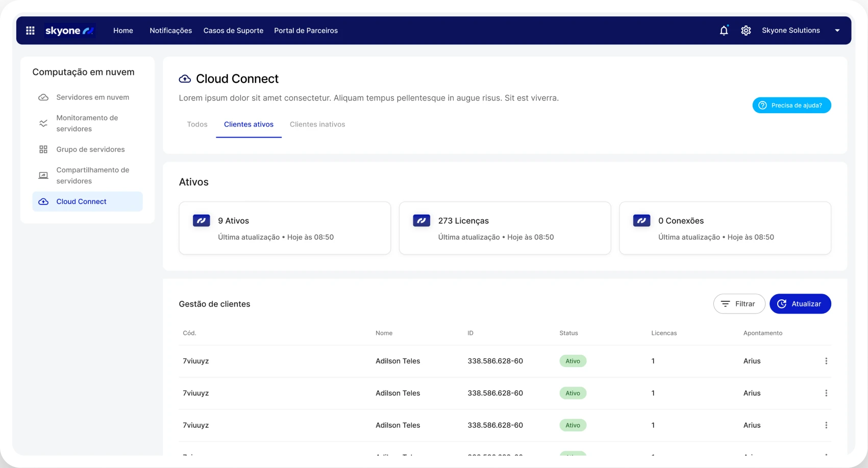Click the Servidores em nuvem cloud icon

tap(43, 97)
